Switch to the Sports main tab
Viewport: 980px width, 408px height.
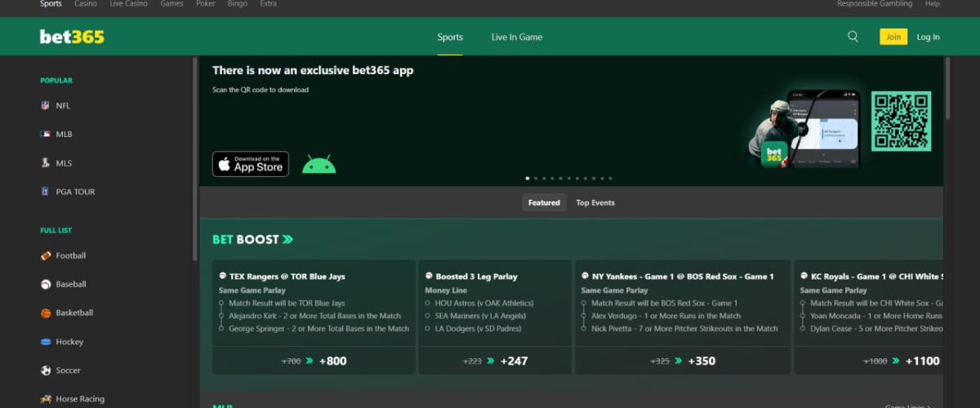(x=450, y=37)
